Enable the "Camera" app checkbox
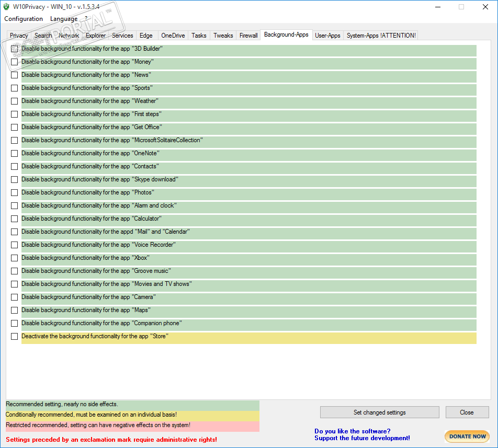 14,297
